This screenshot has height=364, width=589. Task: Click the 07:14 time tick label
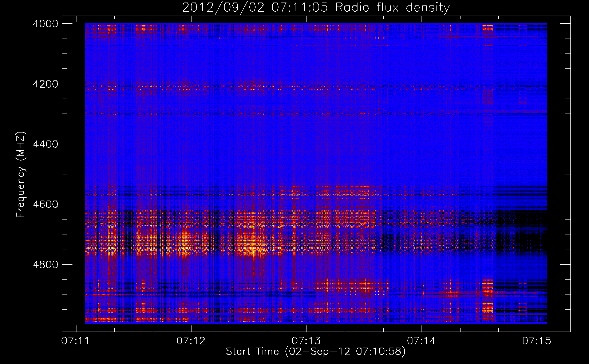(422, 341)
